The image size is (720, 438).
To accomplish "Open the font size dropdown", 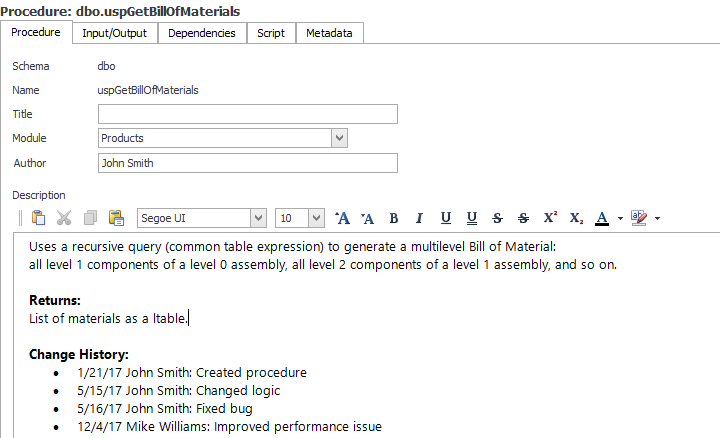I will pyautogui.click(x=316, y=218).
